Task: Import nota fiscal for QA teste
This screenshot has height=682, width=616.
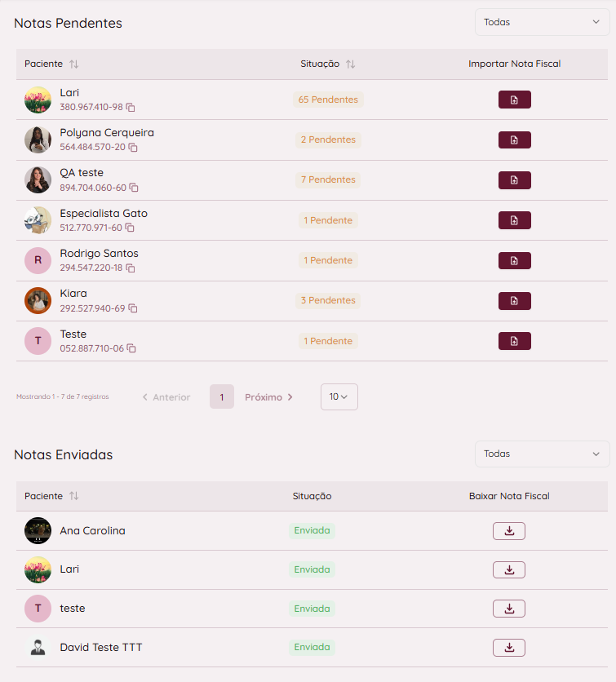Action: tap(514, 180)
